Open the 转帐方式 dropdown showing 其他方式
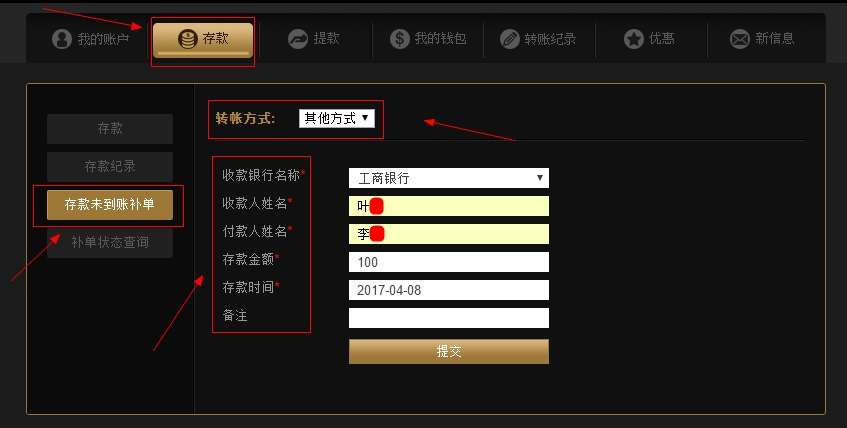 [x=337, y=118]
